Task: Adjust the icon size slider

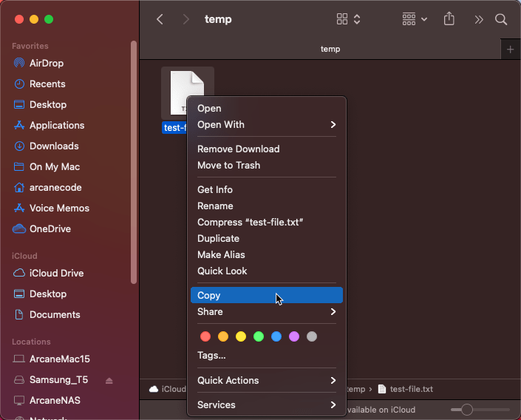Action: [x=466, y=410]
